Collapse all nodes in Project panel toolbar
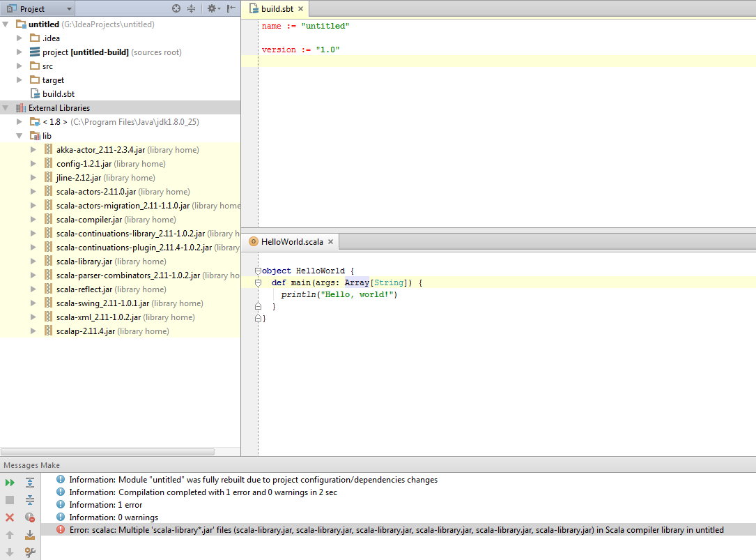This screenshot has width=756, height=560. click(x=192, y=8)
